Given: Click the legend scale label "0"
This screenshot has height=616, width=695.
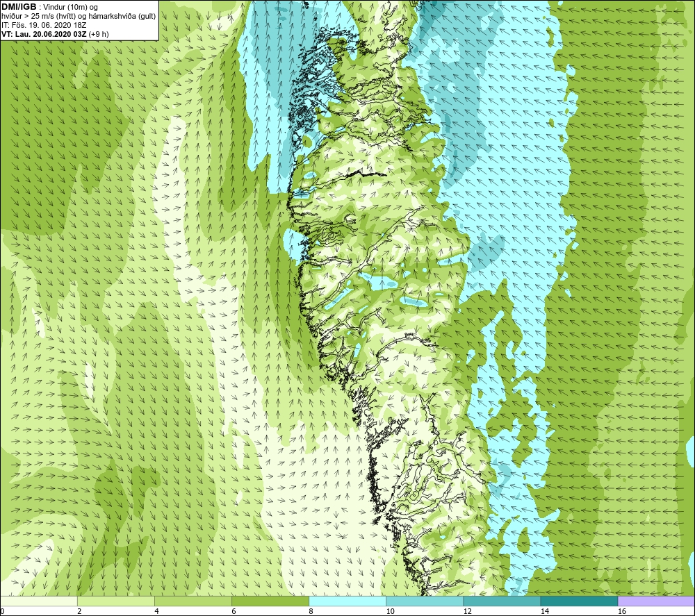Looking at the screenshot, I should click(x=2, y=611).
